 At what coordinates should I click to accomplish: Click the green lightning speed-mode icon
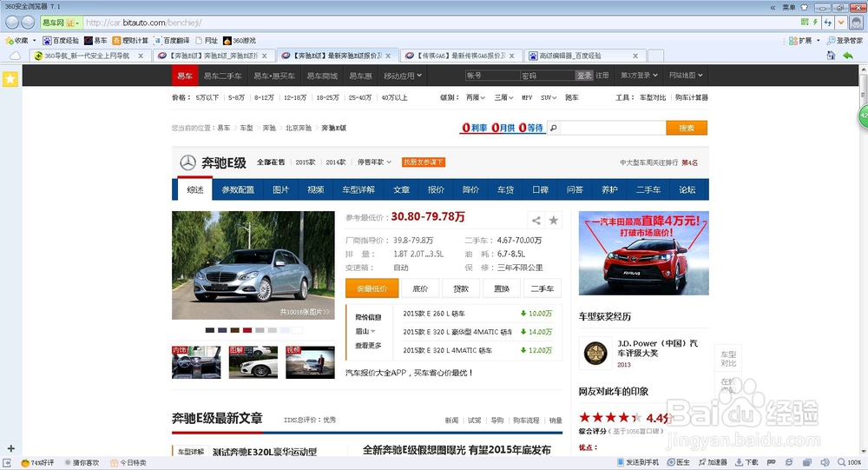[815, 23]
